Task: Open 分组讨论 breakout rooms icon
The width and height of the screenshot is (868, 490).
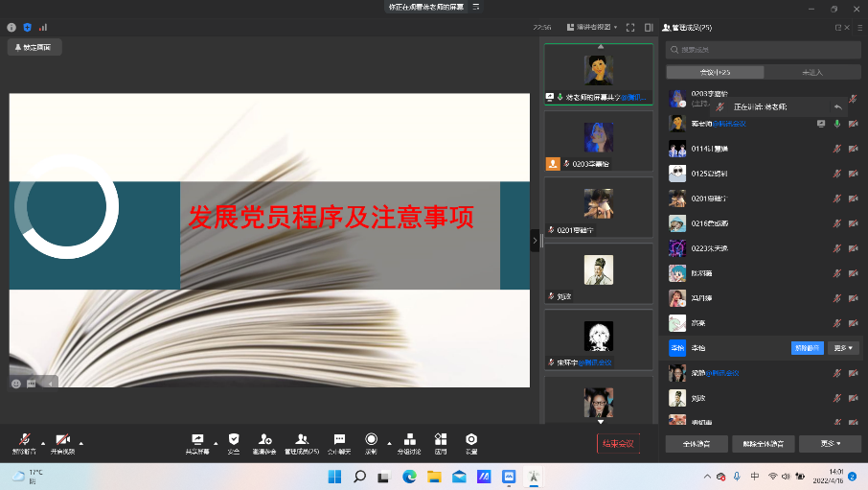Action: [x=409, y=439]
